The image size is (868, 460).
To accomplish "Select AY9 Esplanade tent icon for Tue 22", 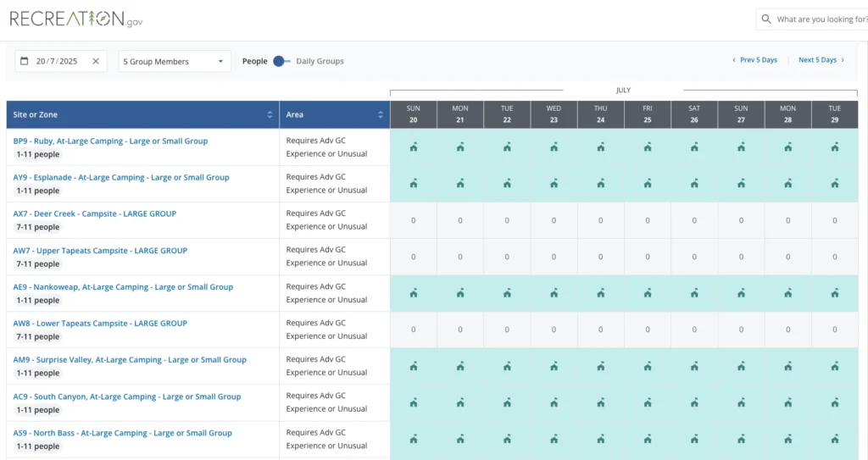I will pos(507,184).
